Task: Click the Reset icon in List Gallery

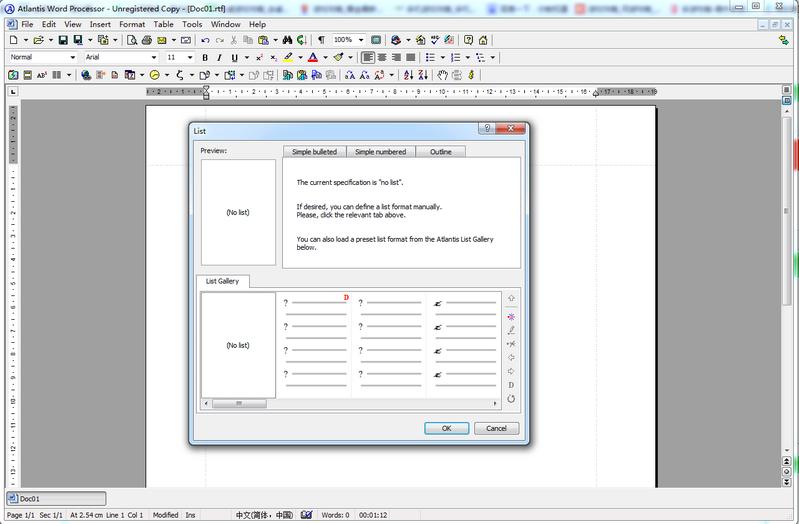Action: 511,399
